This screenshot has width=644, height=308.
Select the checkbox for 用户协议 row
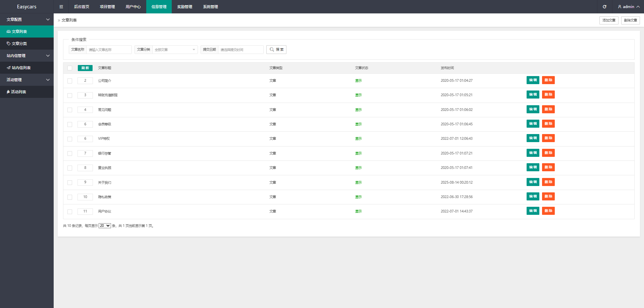point(70,212)
